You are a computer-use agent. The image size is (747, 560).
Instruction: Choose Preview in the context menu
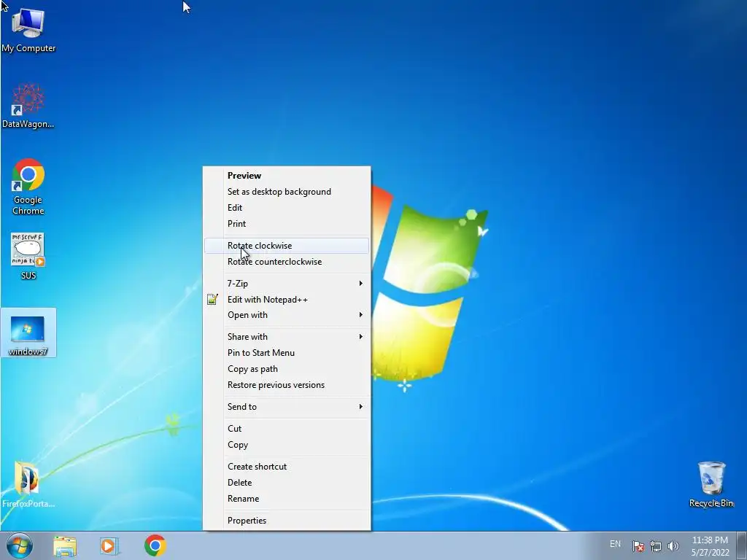(287, 176)
